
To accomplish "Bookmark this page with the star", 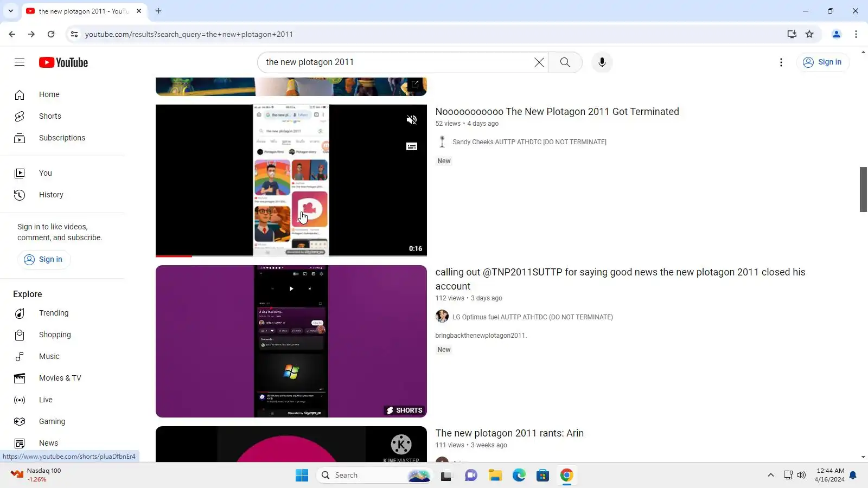I will pyautogui.click(x=809, y=34).
